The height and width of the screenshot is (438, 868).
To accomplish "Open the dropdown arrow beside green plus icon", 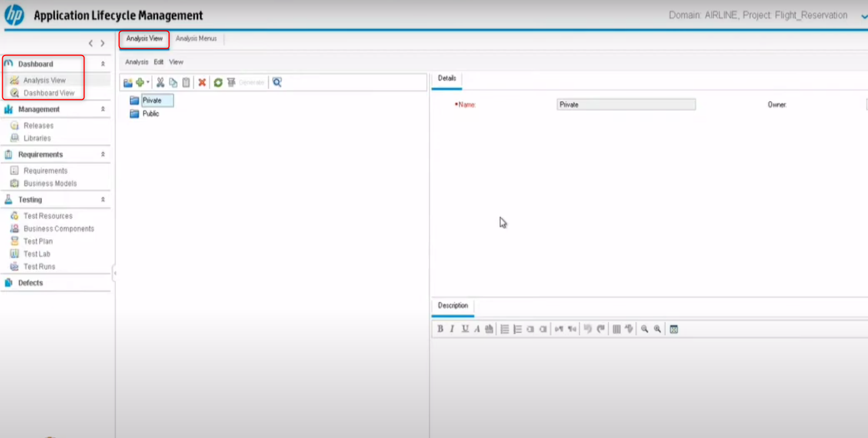I will [x=148, y=83].
